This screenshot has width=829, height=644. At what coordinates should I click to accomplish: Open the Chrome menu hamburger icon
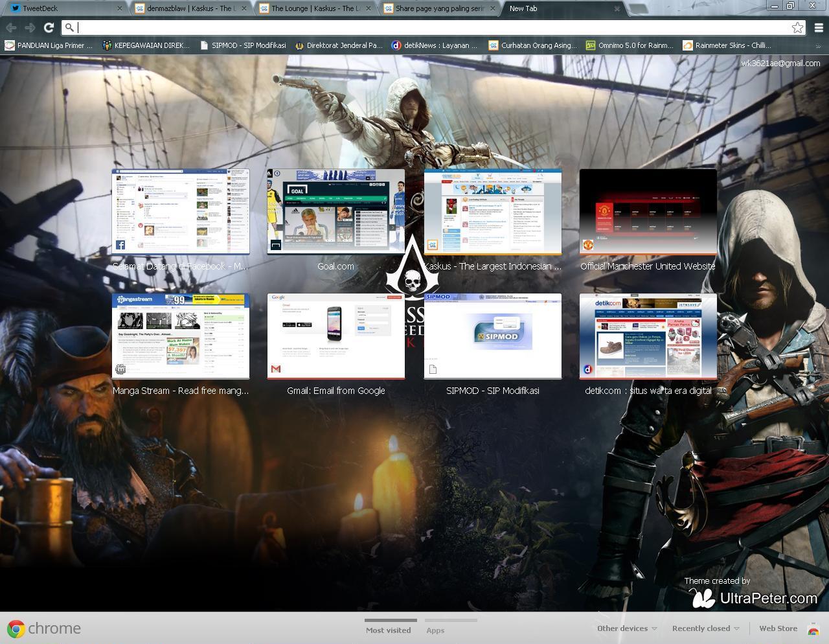(x=819, y=27)
